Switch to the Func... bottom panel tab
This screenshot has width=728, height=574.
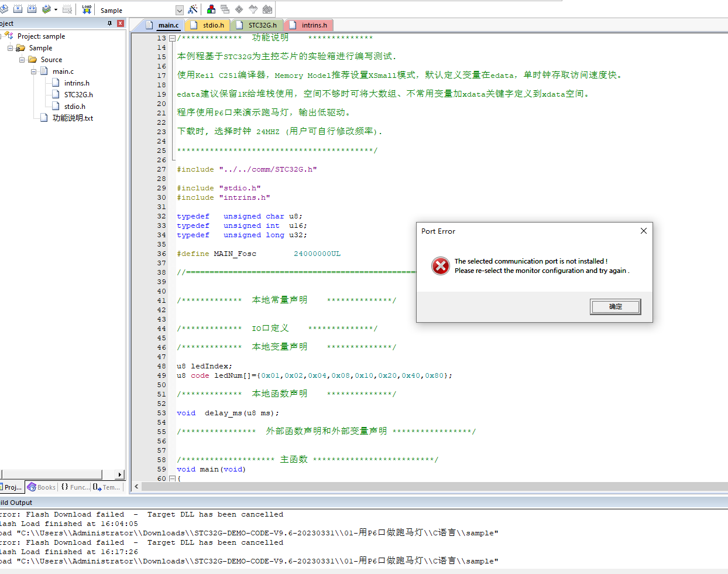(x=75, y=487)
